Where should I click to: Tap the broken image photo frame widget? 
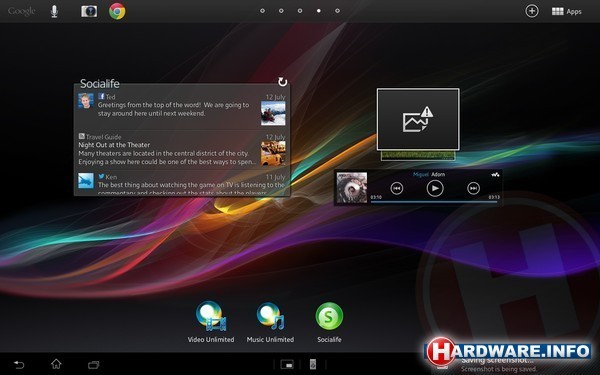[x=418, y=119]
